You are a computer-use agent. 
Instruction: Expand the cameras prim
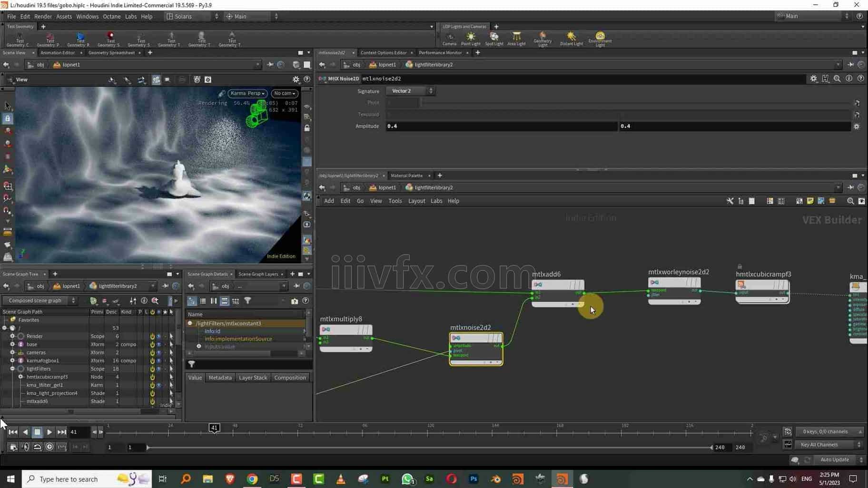(x=12, y=352)
